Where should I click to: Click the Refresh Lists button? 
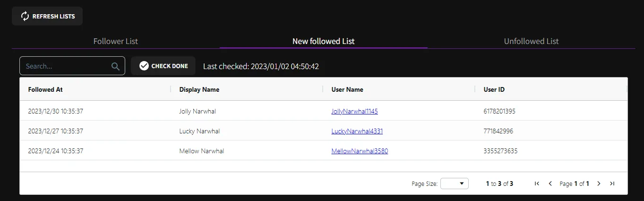click(x=47, y=16)
